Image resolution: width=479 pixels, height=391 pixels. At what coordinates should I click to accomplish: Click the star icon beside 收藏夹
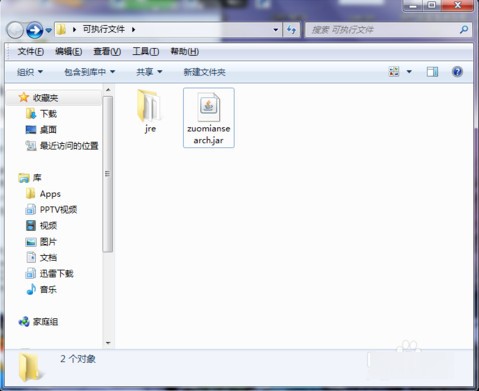24,97
